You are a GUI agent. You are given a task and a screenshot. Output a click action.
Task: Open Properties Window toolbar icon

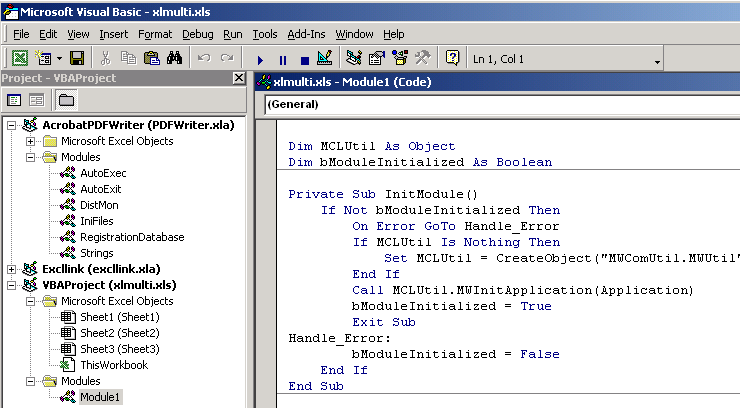point(377,59)
